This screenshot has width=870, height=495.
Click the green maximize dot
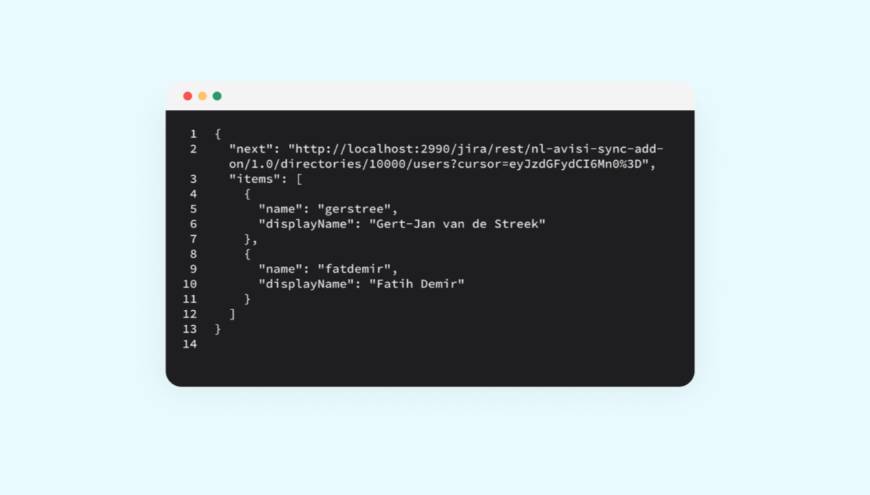coord(218,96)
